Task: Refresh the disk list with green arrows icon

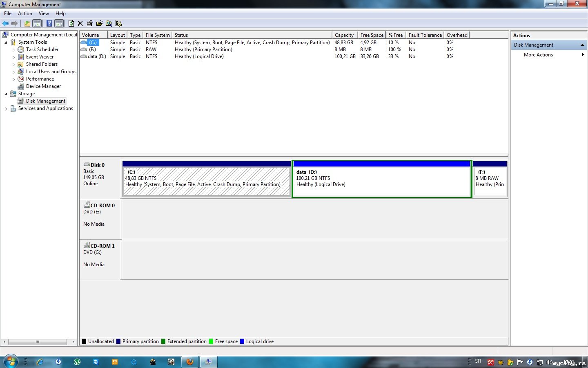Action: 71,23
